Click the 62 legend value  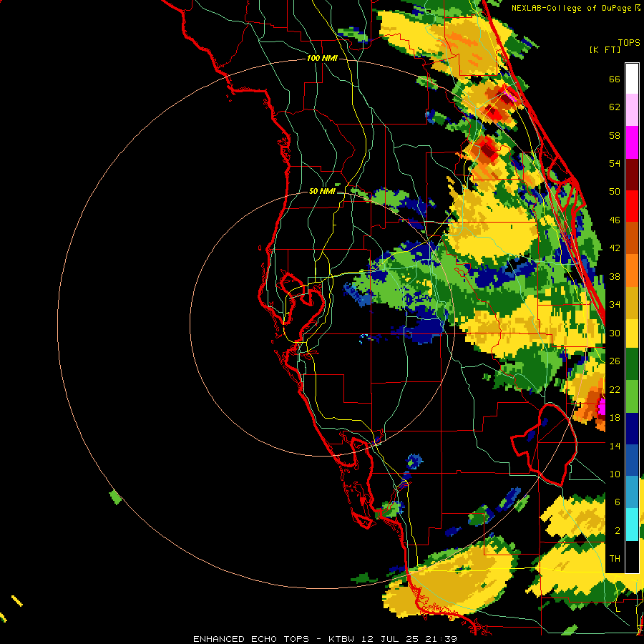coord(615,107)
